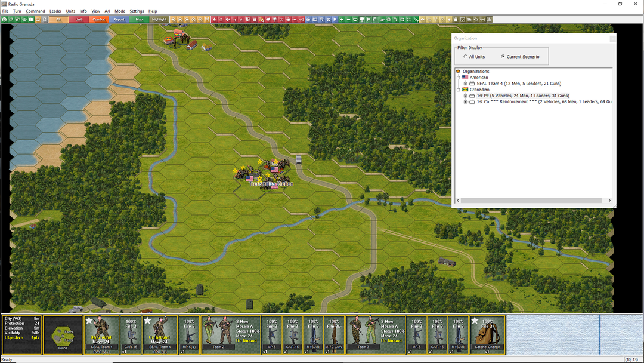
Task: Open the Units menu
Action: click(70, 11)
